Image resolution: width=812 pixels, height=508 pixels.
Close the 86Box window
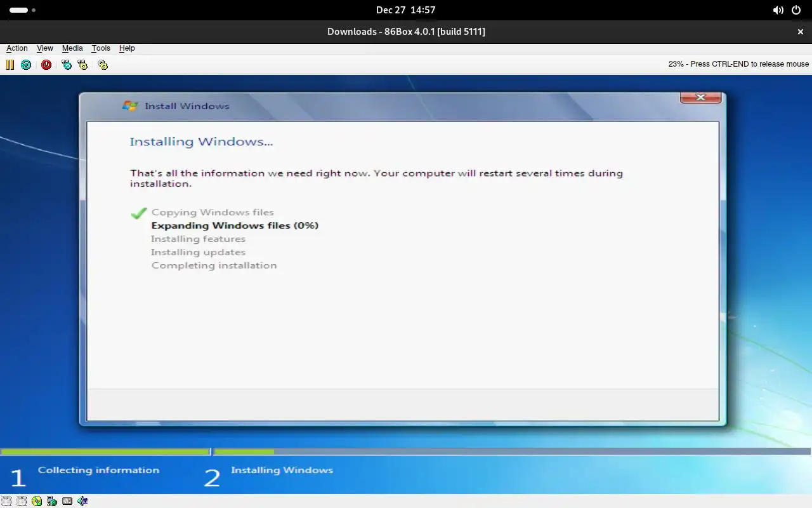tap(801, 32)
